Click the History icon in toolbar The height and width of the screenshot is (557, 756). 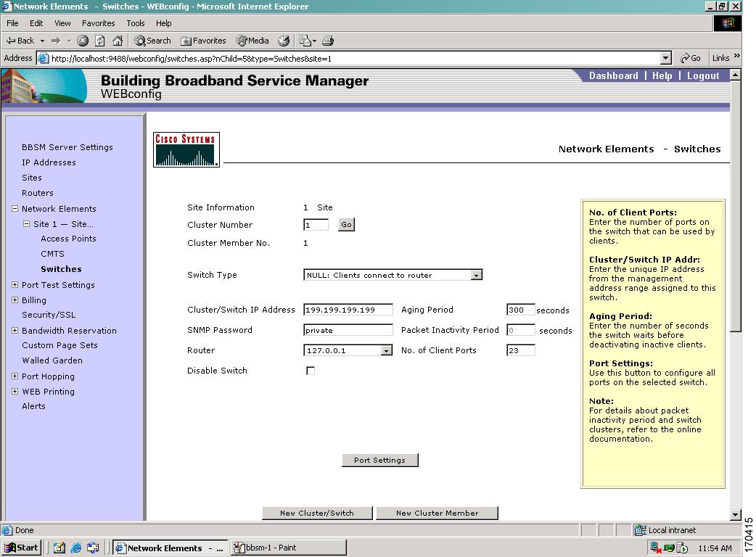(284, 41)
